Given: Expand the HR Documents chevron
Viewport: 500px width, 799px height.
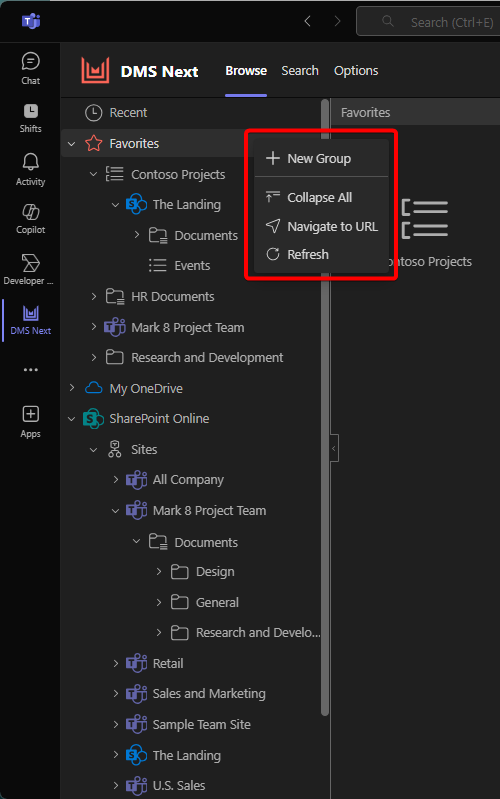Looking at the screenshot, I should (x=93, y=296).
